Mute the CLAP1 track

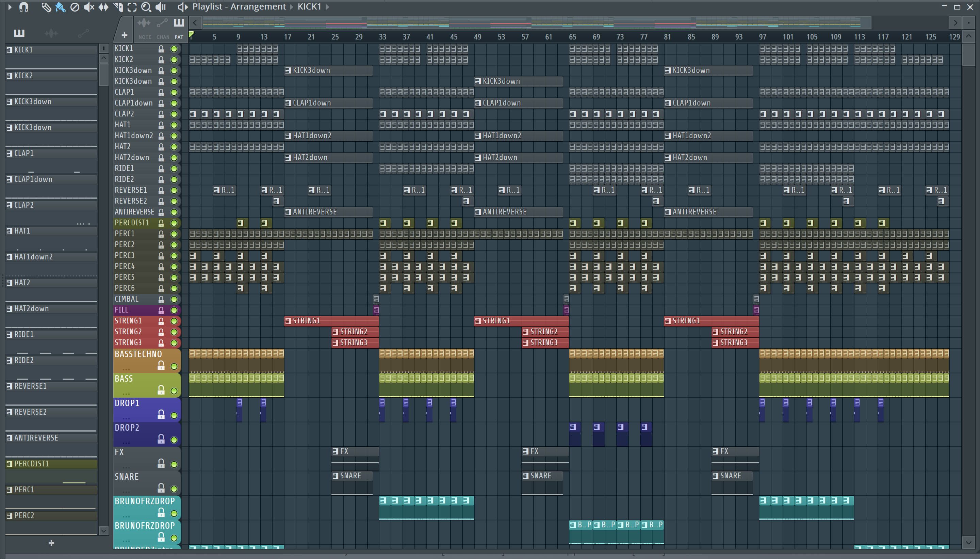point(174,93)
